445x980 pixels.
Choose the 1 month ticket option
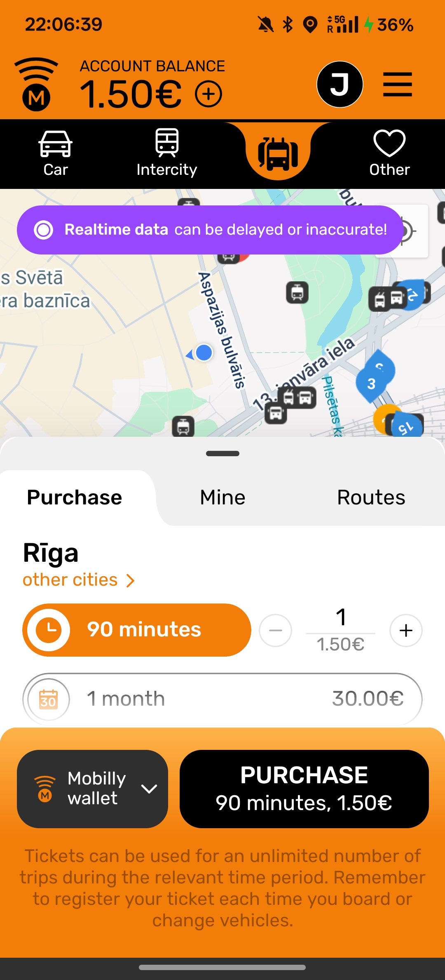(222, 699)
